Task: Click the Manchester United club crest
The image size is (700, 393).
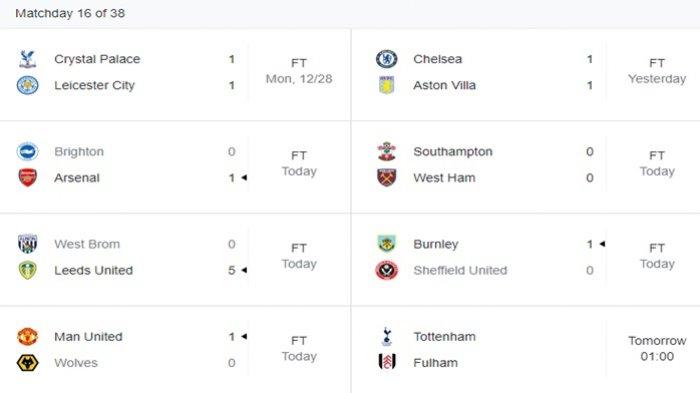Action: point(28,336)
